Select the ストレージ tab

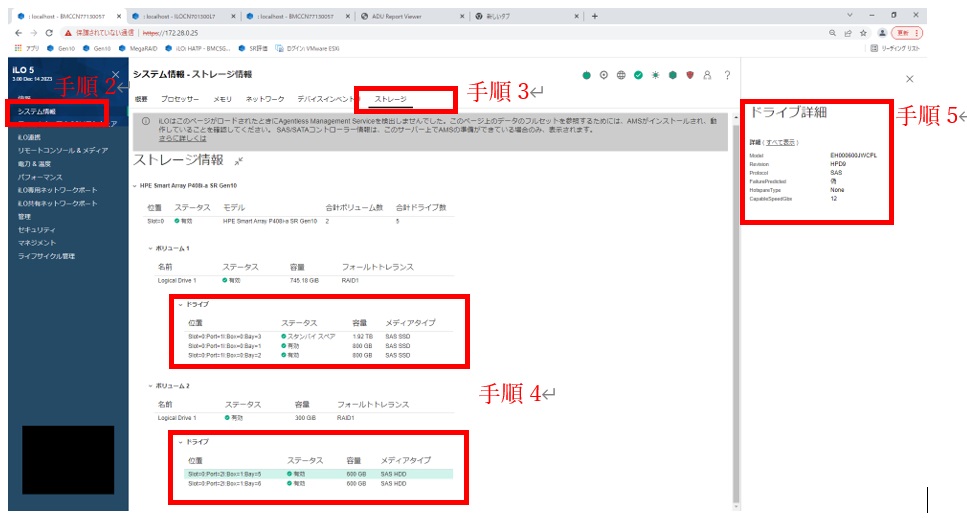(x=391, y=99)
